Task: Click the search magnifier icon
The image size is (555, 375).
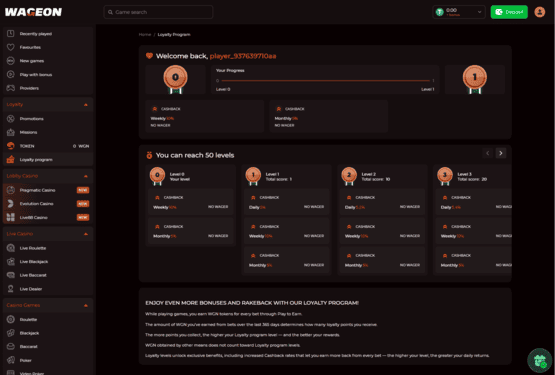Action: [x=110, y=12]
